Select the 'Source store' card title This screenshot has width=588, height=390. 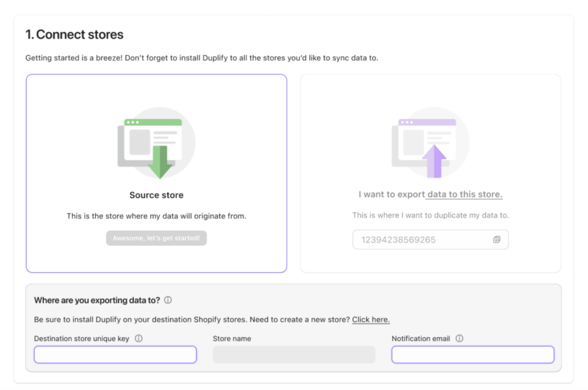[x=156, y=195]
